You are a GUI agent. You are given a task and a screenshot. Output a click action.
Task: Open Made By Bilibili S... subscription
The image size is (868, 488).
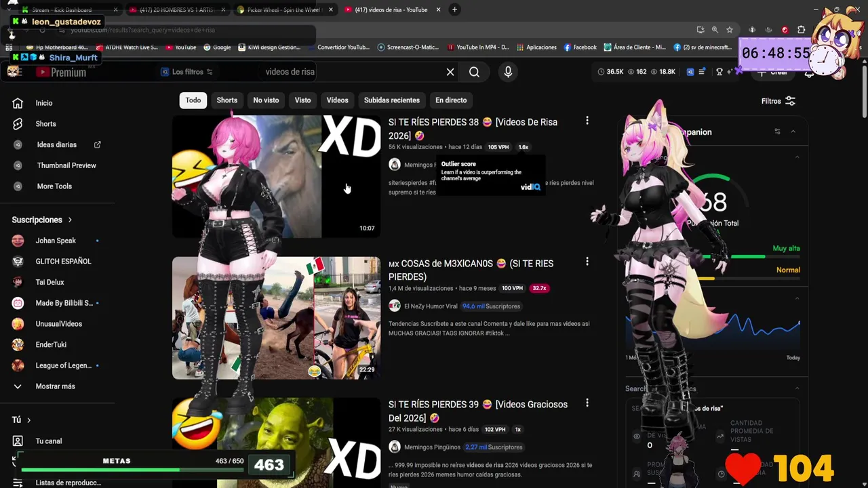tap(63, 303)
